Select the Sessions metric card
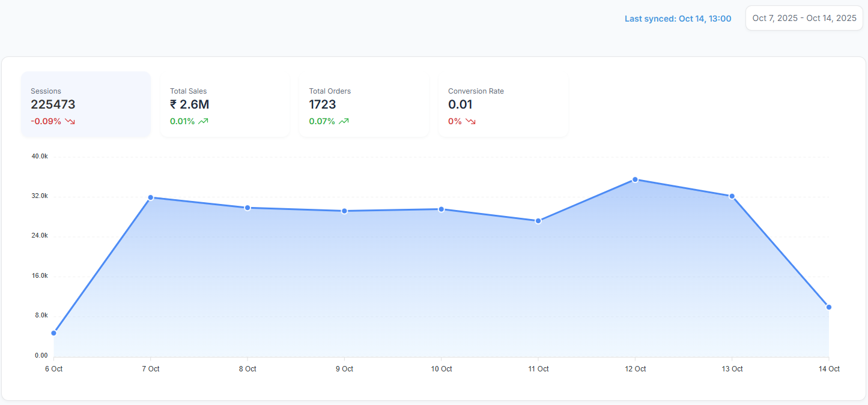 coord(86,104)
